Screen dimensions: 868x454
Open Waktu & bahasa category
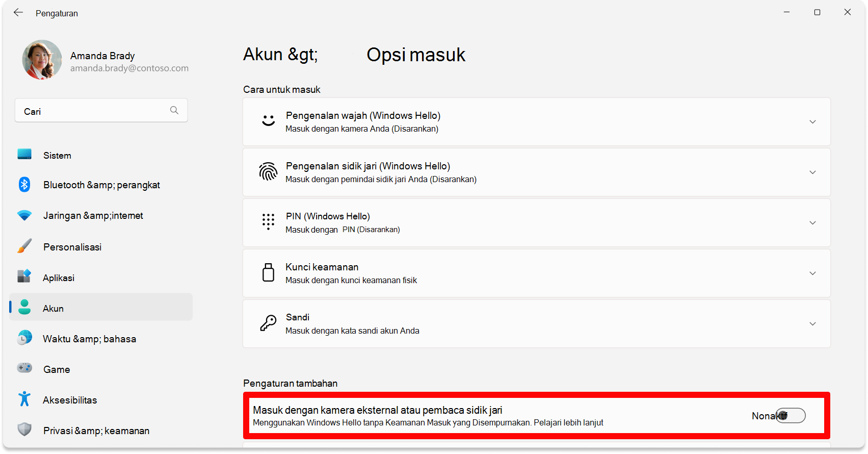101,339
